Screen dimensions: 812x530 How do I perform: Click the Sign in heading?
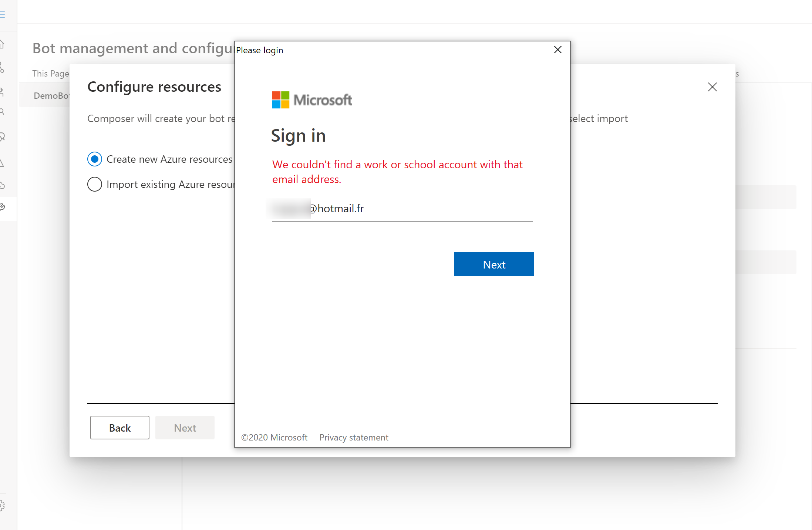point(298,136)
